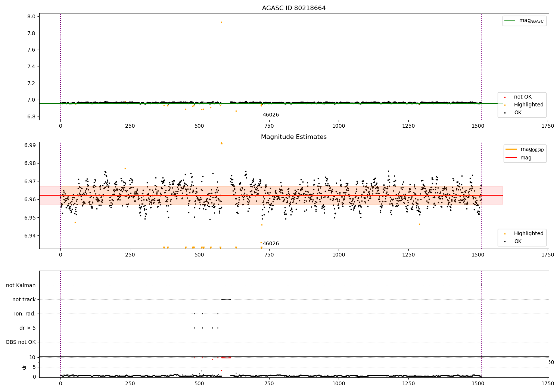Click the 'AGASC ID 80218664' plot title

pos(294,8)
